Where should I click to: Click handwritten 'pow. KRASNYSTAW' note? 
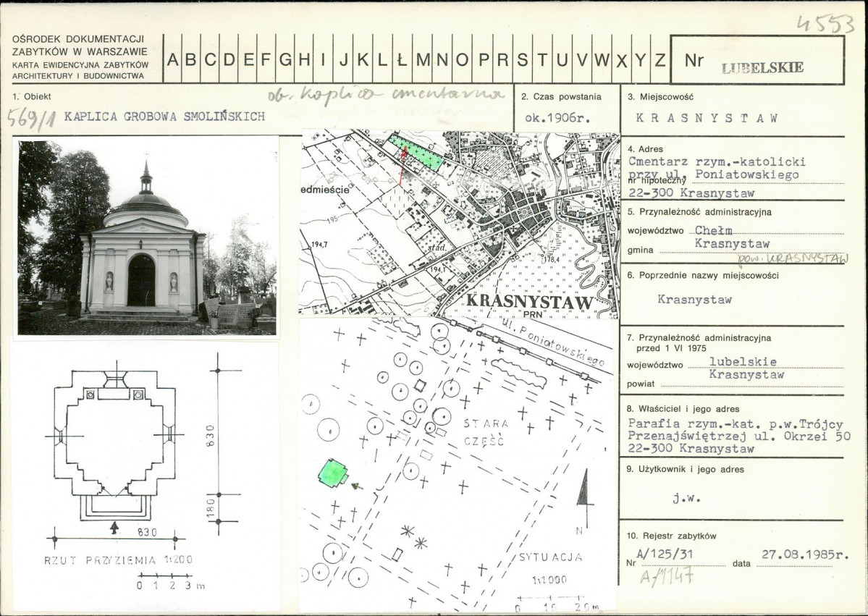pos(792,258)
